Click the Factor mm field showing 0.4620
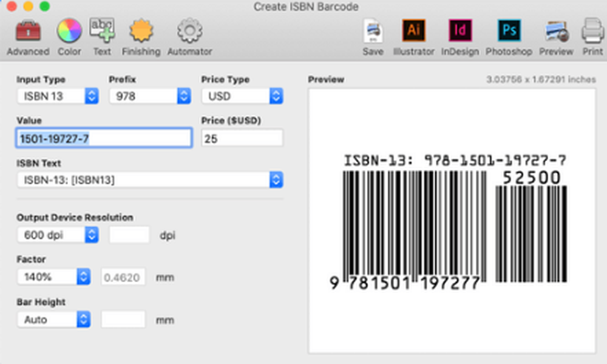 click(x=123, y=277)
